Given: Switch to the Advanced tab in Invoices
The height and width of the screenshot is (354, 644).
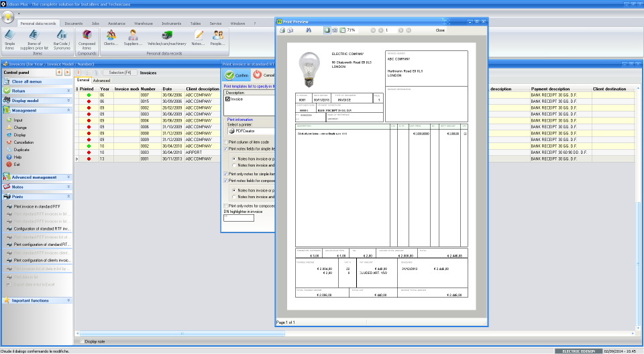Looking at the screenshot, I should (101, 81).
